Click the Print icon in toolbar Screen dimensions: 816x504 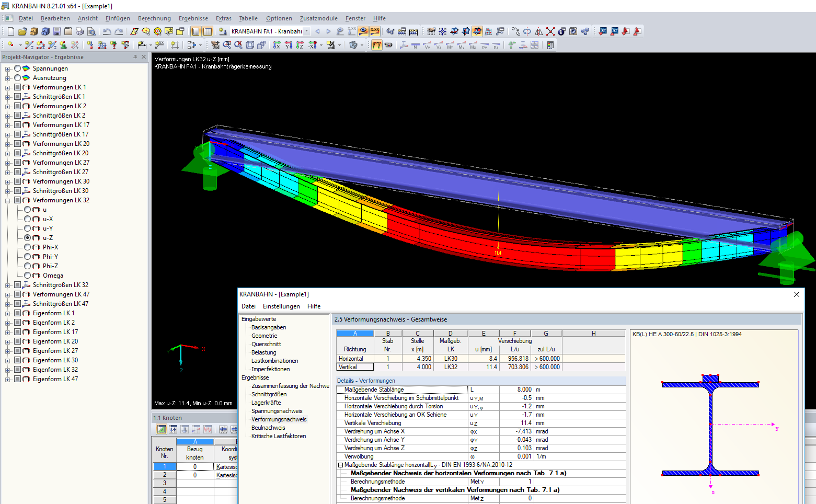click(79, 31)
